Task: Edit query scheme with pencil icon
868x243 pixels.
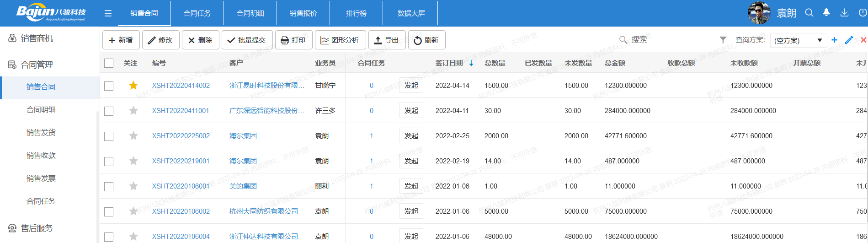Action: coord(849,40)
